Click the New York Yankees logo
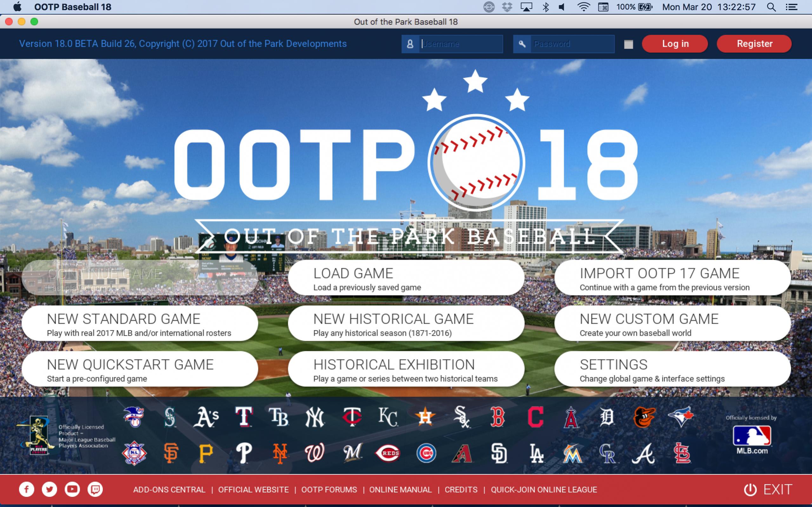Image resolution: width=812 pixels, height=507 pixels. pyautogui.click(x=314, y=418)
